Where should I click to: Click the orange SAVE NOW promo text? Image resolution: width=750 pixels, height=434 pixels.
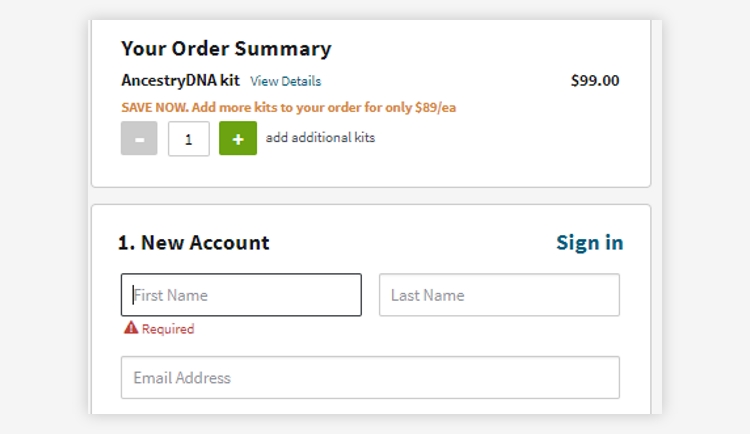(288, 107)
